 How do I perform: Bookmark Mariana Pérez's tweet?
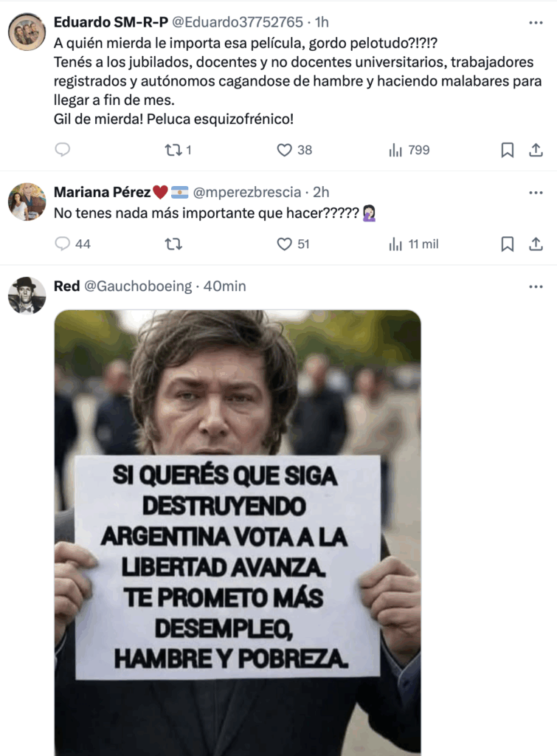[508, 244]
